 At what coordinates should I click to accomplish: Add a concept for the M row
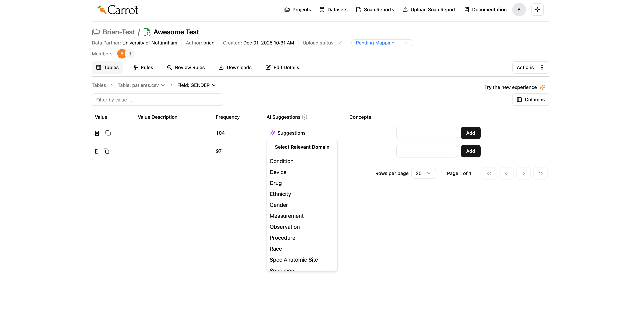pyautogui.click(x=470, y=133)
